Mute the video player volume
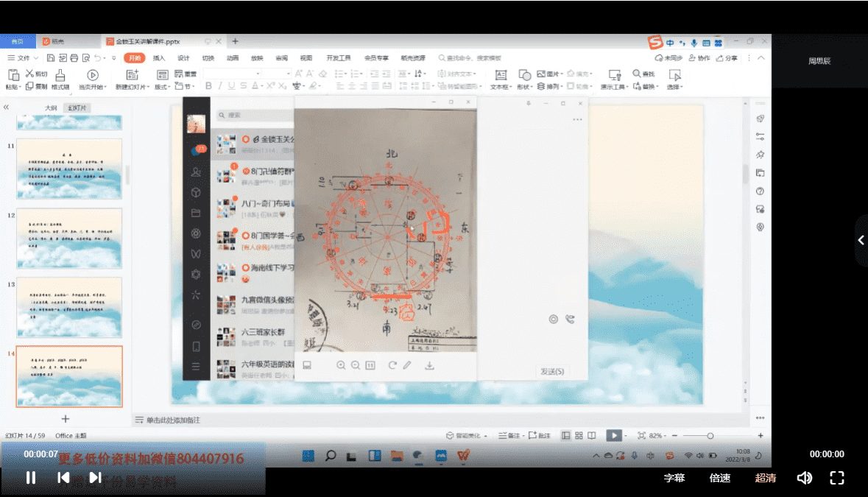Screen dimensions: 868x497 coord(804,478)
